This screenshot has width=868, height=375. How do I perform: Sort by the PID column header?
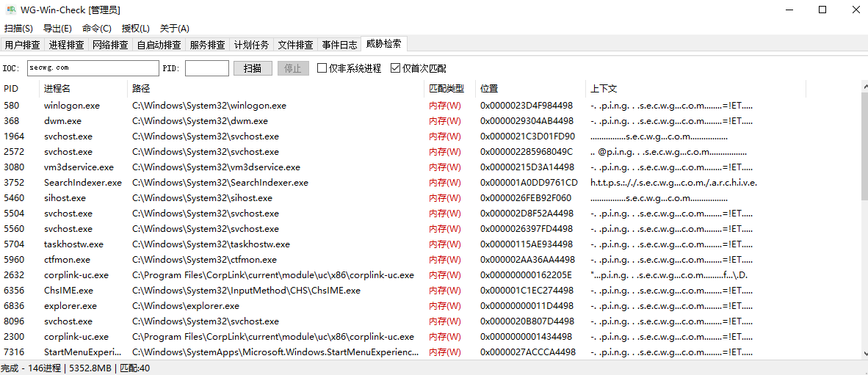pos(12,89)
